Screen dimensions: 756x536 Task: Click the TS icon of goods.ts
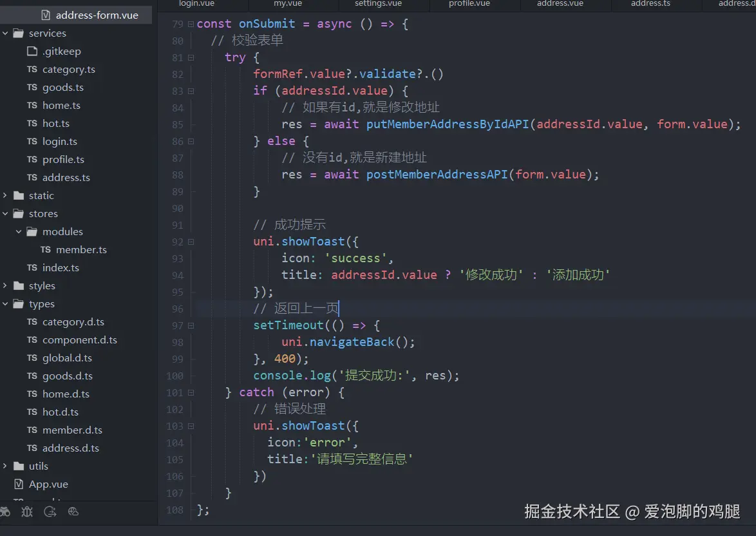coord(32,88)
